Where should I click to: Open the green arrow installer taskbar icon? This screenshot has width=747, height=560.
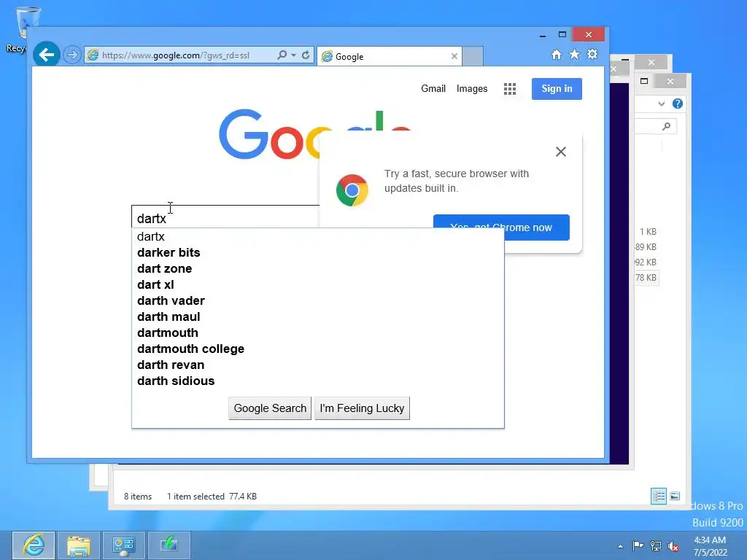(x=169, y=545)
